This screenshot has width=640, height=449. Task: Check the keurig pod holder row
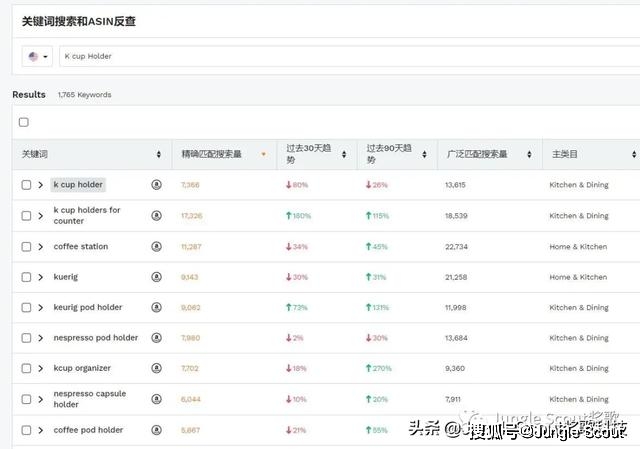tap(26, 307)
